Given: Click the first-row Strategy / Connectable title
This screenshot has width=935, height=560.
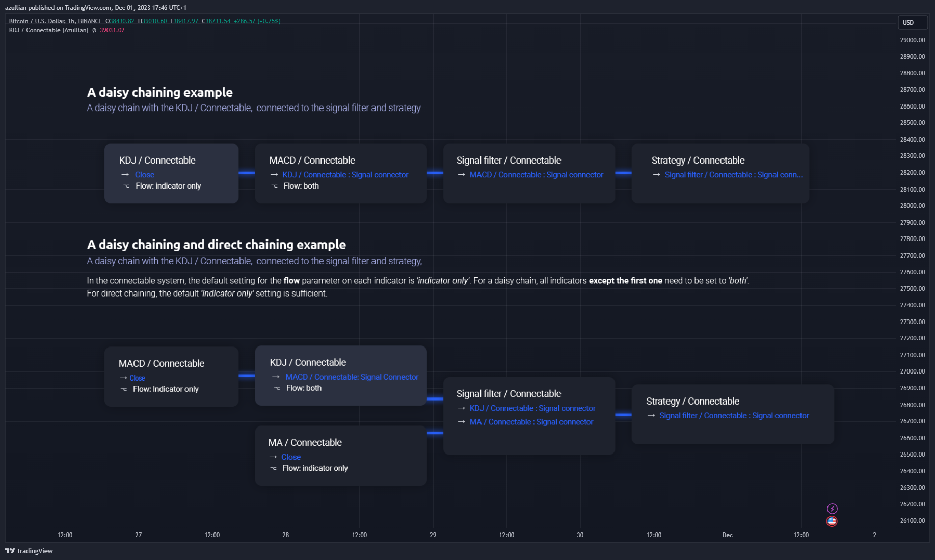Looking at the screenshot, I should pos(698,161).
